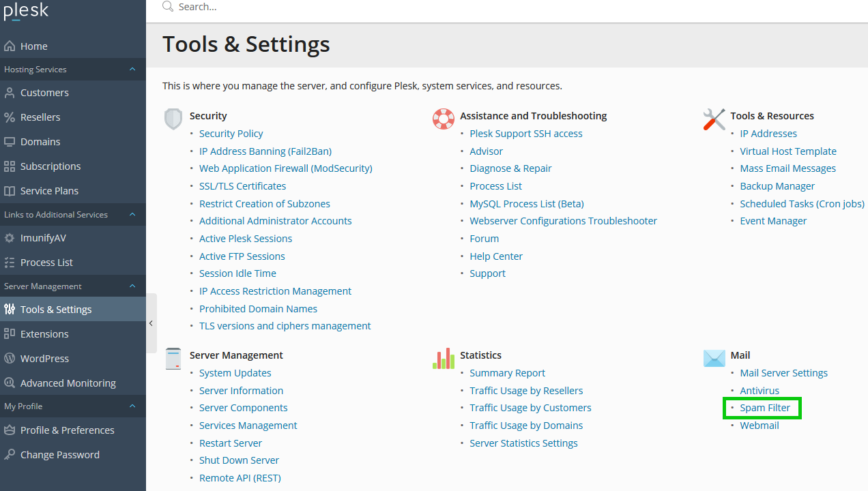The height and width of the screenshot is (491, 868).
Task: Open IP Address Banning (Fail2Ban) link
Action: coord(265,151)
